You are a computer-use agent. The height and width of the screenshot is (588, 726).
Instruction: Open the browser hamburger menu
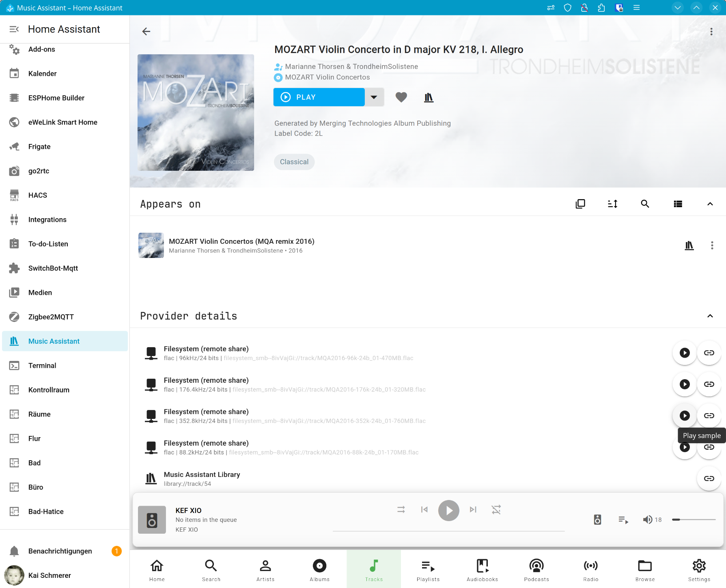pyautogui.click(x=636, y=8)
